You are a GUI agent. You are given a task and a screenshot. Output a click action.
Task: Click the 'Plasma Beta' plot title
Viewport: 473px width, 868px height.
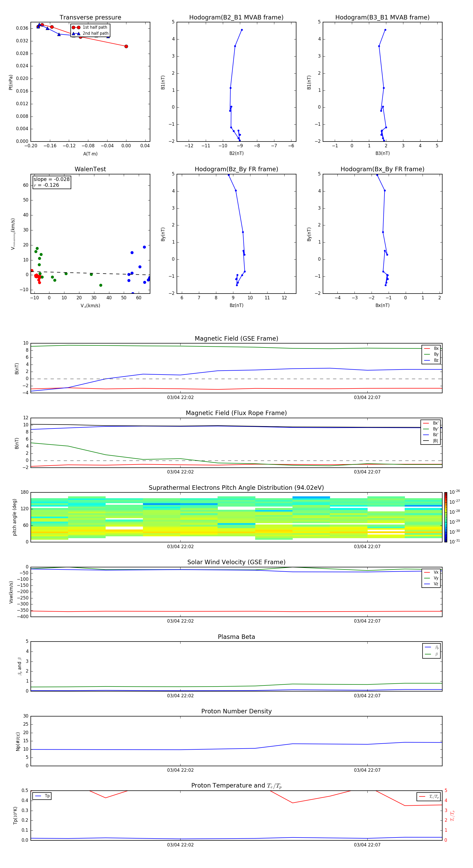pyautogui.click(x=236, y=637)
